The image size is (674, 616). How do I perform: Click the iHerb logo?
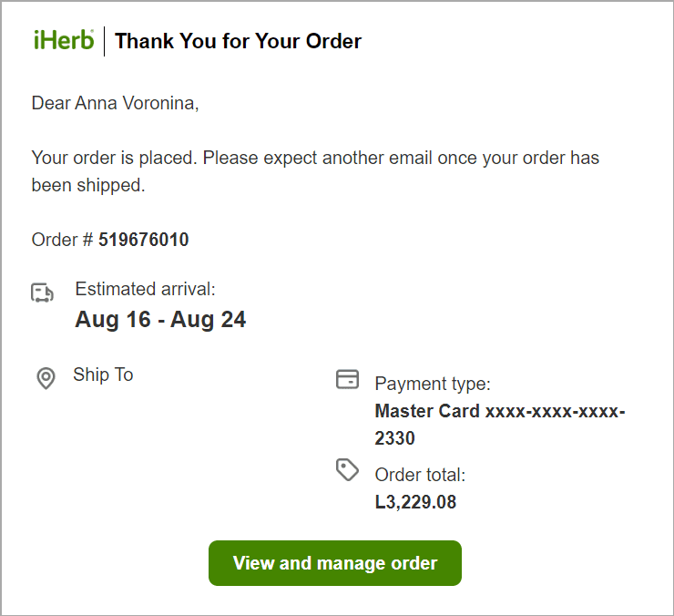click(63, 40)
